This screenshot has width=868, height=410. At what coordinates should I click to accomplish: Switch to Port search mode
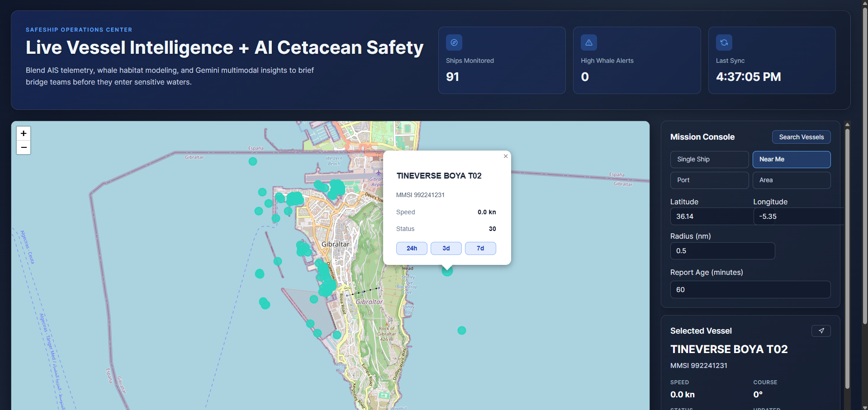[709, 180]
